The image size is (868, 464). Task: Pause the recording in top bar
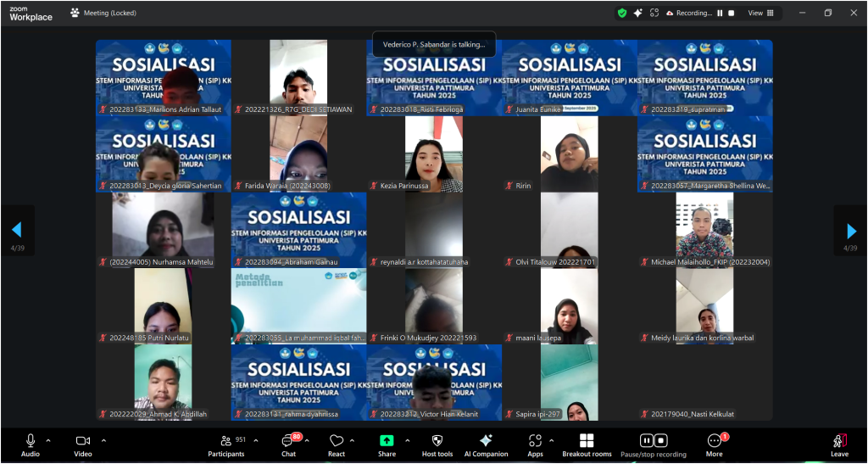click(x=720, y=13)
